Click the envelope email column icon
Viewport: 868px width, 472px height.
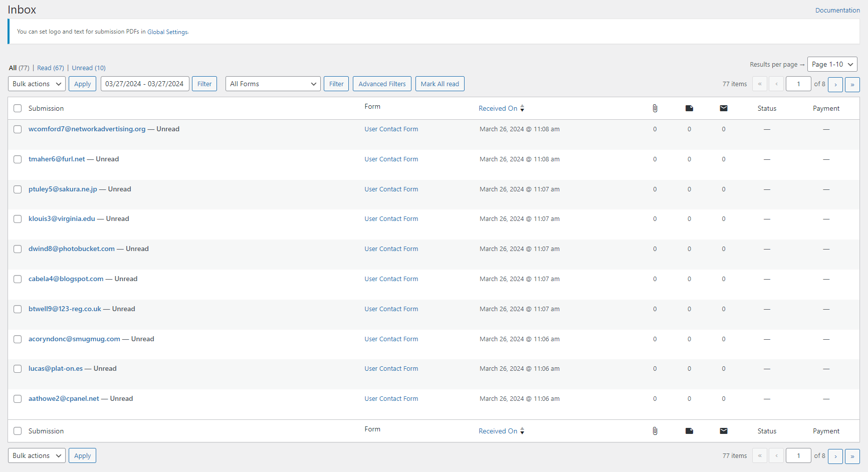(723, 108)
